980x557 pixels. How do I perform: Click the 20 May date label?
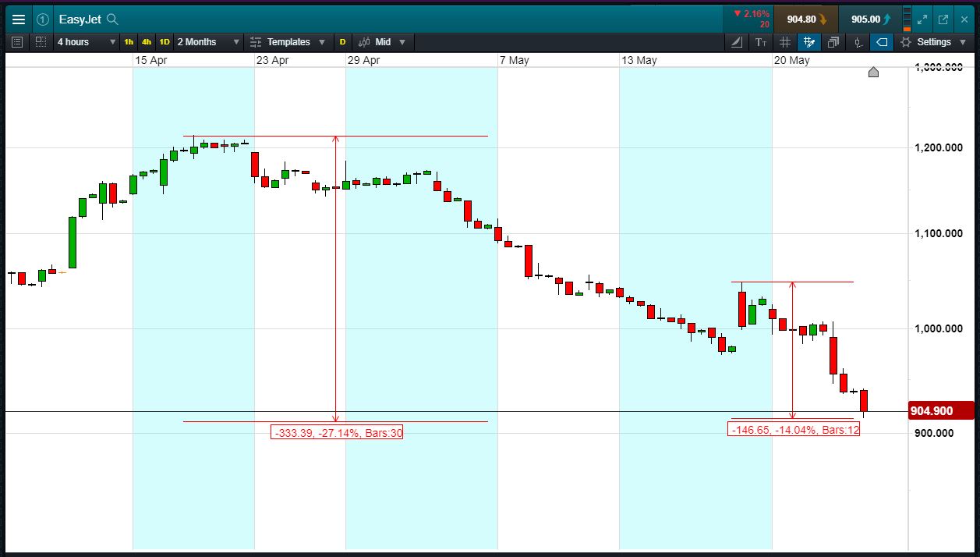(792, 60)
